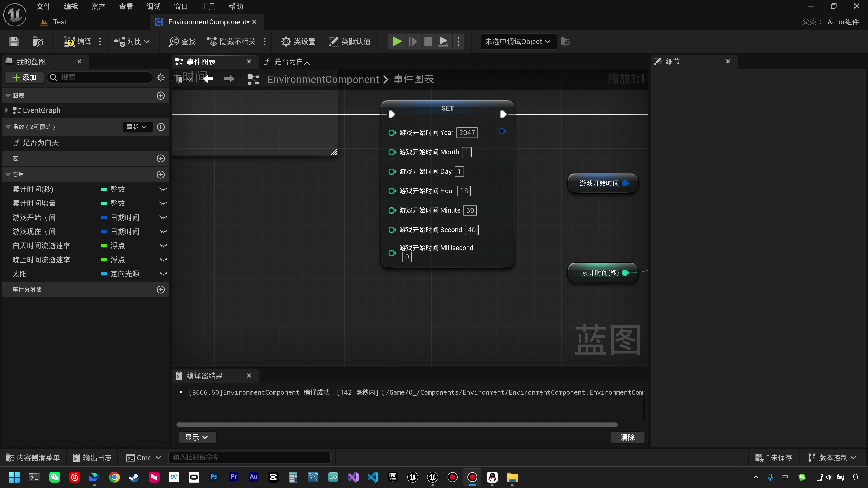Stop the play session
Image resolution: width=868 pixels, height=488 pixels.
(428, 41)
